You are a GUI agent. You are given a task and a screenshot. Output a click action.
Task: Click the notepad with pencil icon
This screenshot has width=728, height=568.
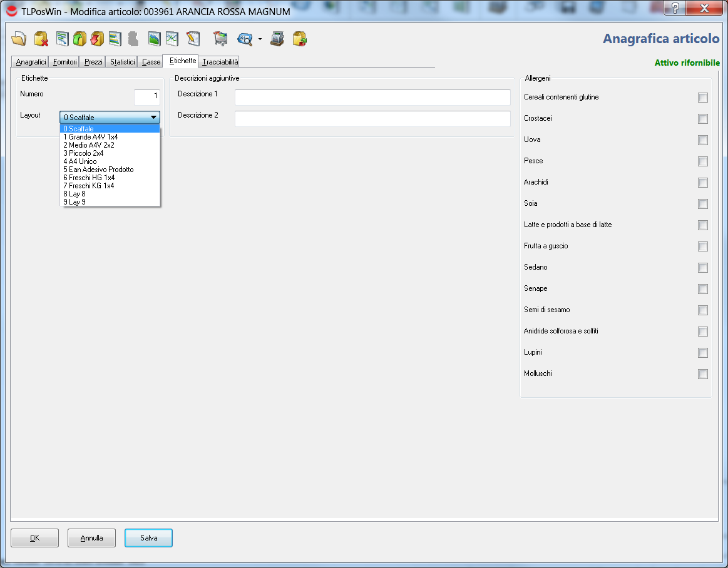pyautogui.click(x=193, y=39)
